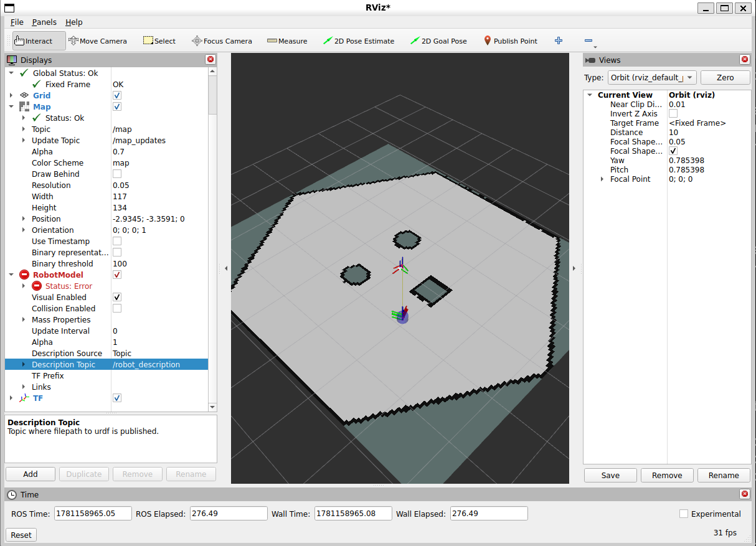Expand the Map Topic property
Screen dimensions: 756x546
coord(24,129)
